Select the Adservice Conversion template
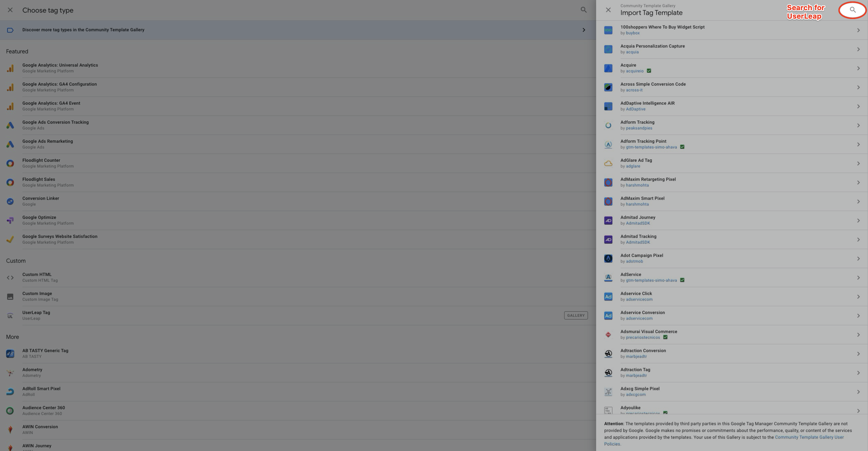Image resolution: width=868 pixels, height=451 pixels. point(732,316)
